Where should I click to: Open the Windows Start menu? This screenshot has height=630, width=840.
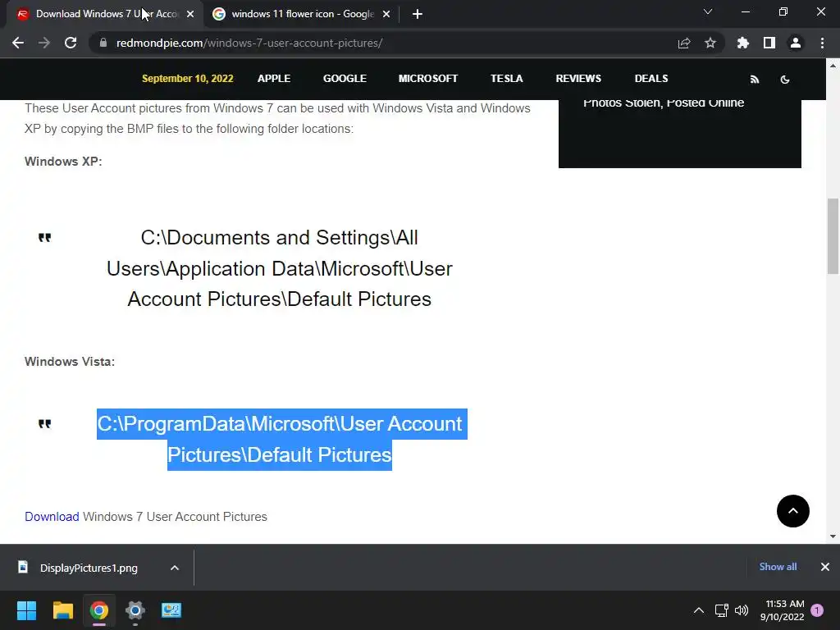pyautogui.click(x=26, y=610)
